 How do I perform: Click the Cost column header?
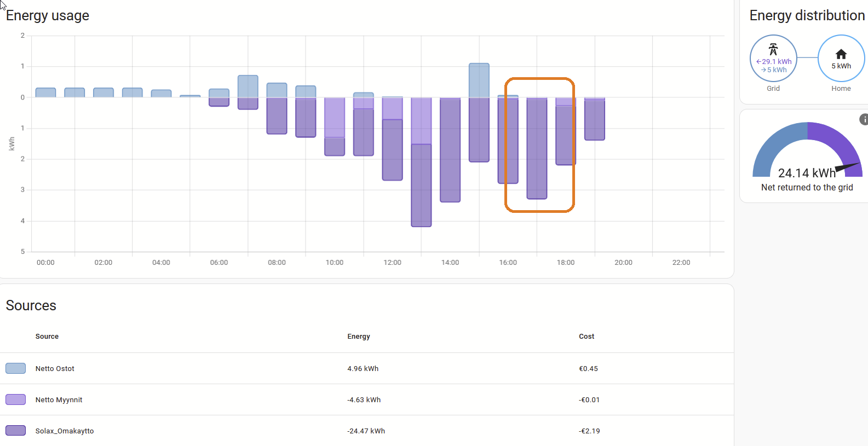pyautogui.click(x=586, y=337)
